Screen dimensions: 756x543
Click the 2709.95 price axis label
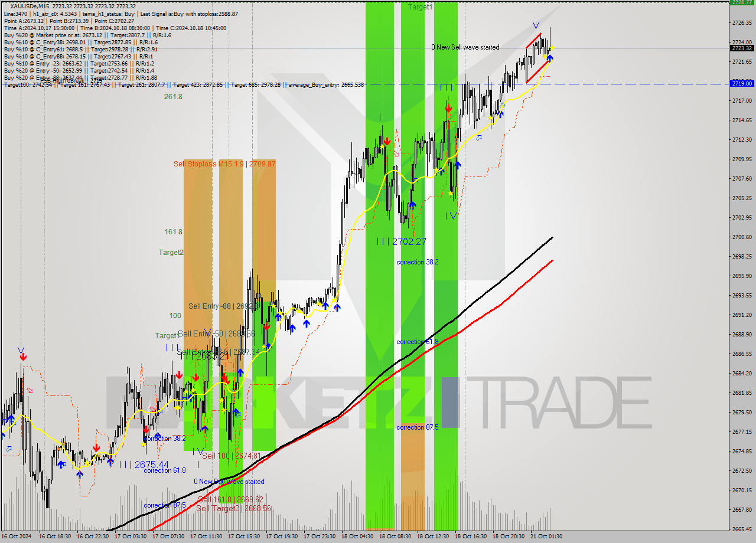pyautogui.click(x=742, y=159)
